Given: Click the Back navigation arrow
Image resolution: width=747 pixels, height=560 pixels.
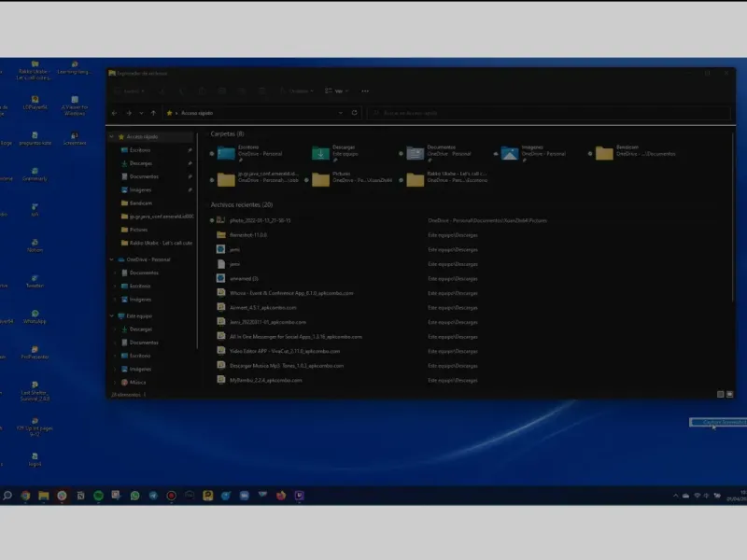Looking at the screenshot, I should click(115, 113).
